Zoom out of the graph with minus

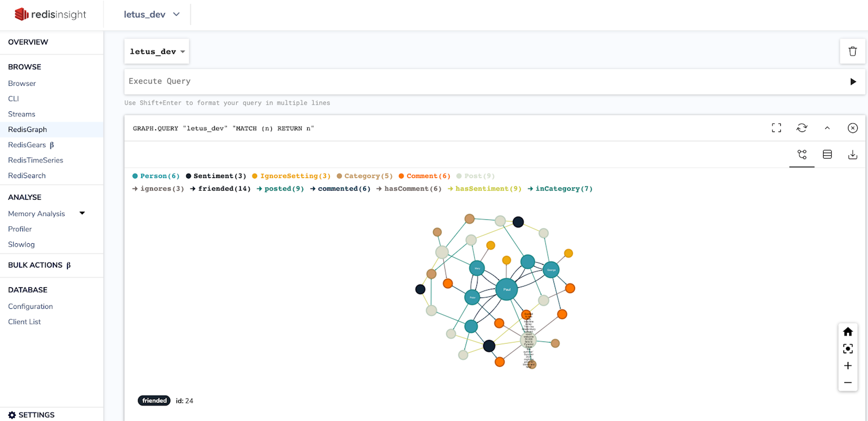(848, 383)
